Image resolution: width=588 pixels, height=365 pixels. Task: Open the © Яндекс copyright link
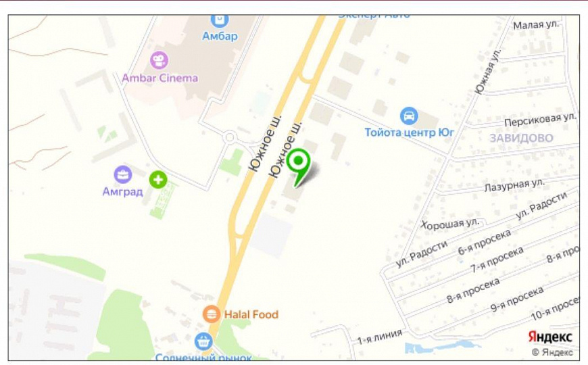[552, 352]
